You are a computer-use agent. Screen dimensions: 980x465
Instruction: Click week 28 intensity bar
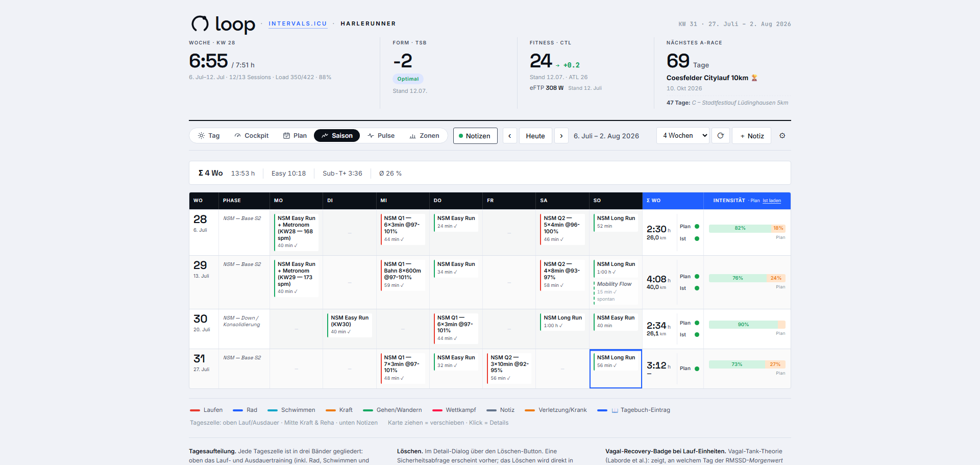747,228
